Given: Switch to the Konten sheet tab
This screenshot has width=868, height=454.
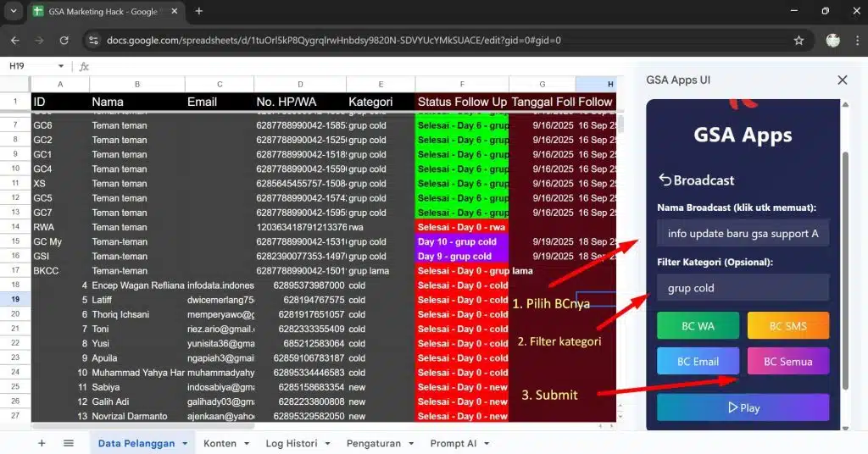Looking at the screenshot, I should [220, 444].
